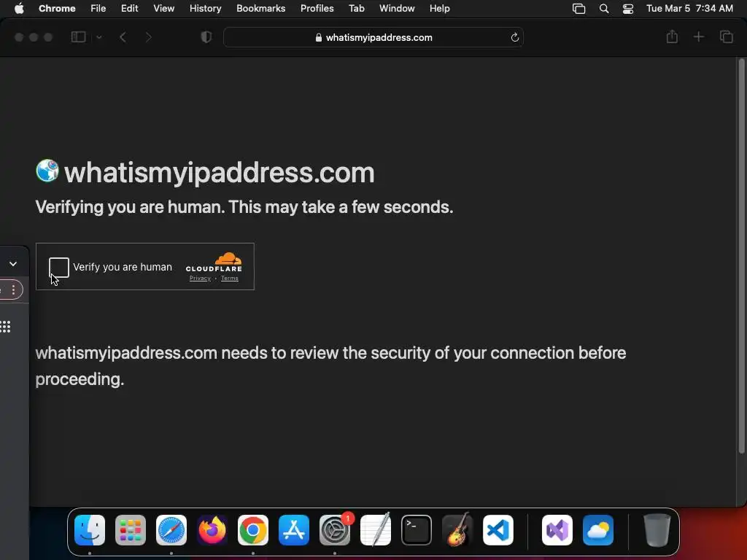This screenshot has height=560, width=747.
Task: Open the Cloudflare Terms link
Action: [x=230, y=278]
